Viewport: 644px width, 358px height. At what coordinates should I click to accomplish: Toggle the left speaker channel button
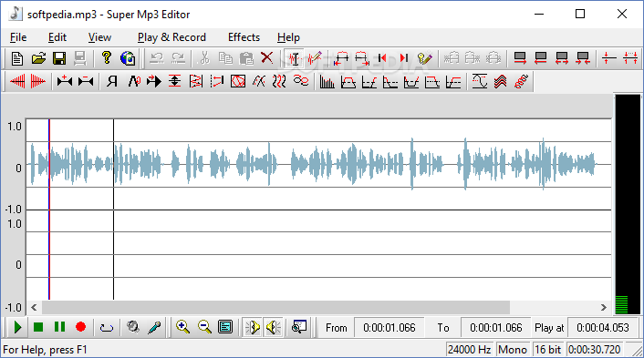[x=252, y=327]
